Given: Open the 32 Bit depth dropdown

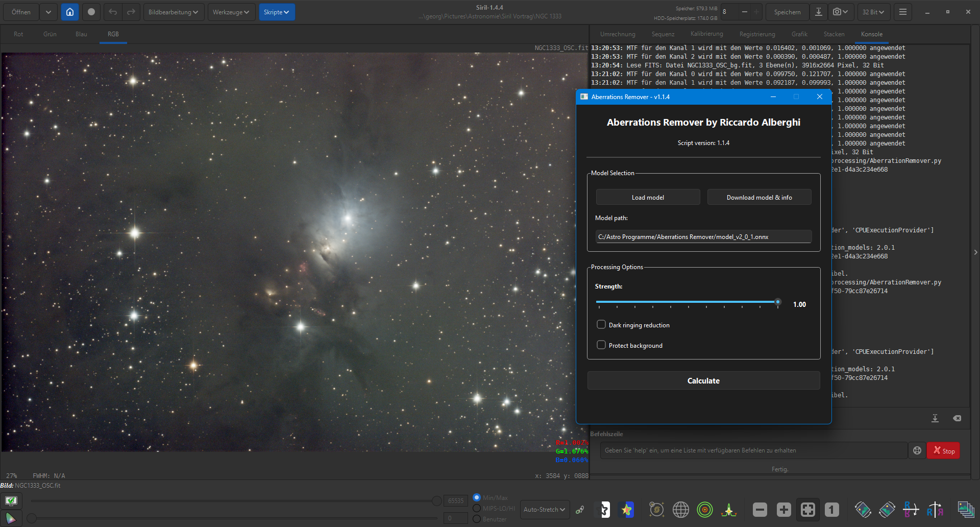Looking at the screenshot, I should (873, 12).
